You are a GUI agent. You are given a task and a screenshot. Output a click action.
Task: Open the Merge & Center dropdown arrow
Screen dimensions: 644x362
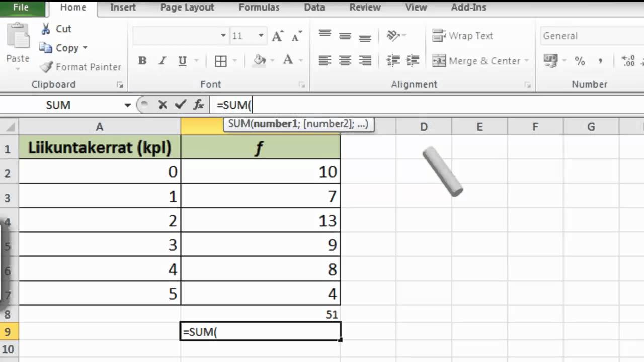point(527,61)
